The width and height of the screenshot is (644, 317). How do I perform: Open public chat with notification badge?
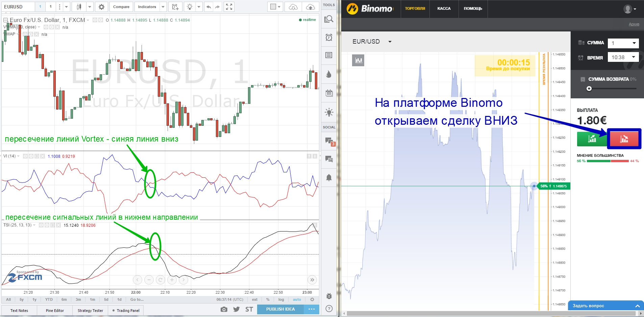click(329, 142)
